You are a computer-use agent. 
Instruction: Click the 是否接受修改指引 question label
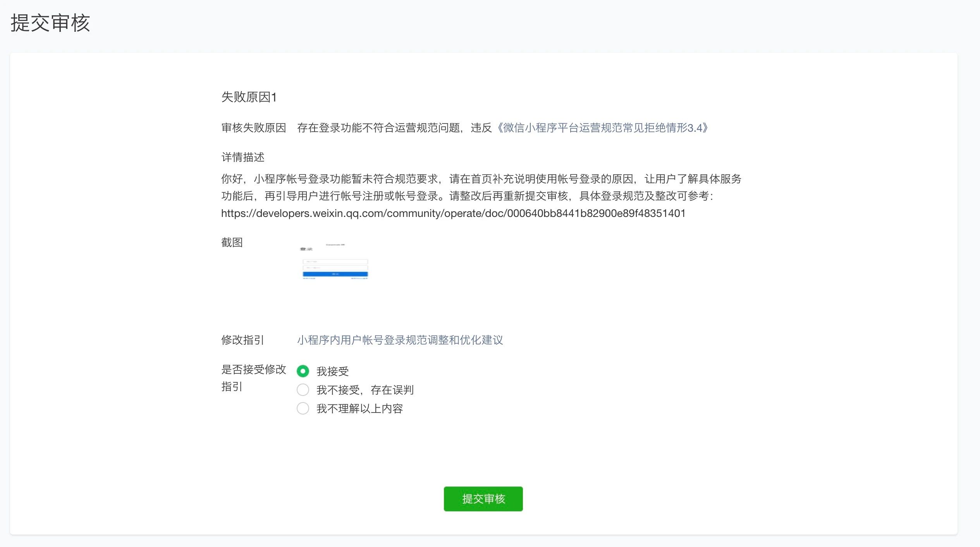tap(254, 379)
